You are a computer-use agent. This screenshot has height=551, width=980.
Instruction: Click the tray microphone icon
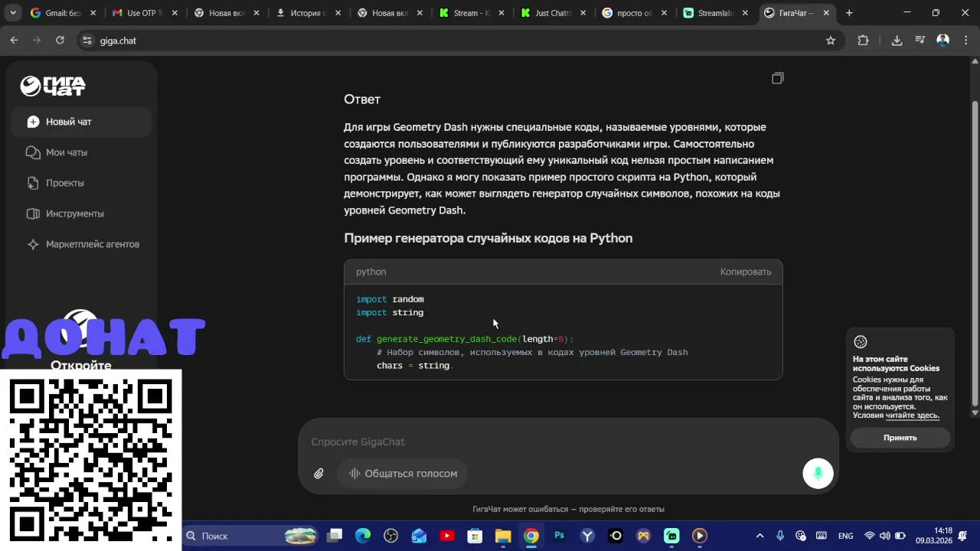(780, 536)
